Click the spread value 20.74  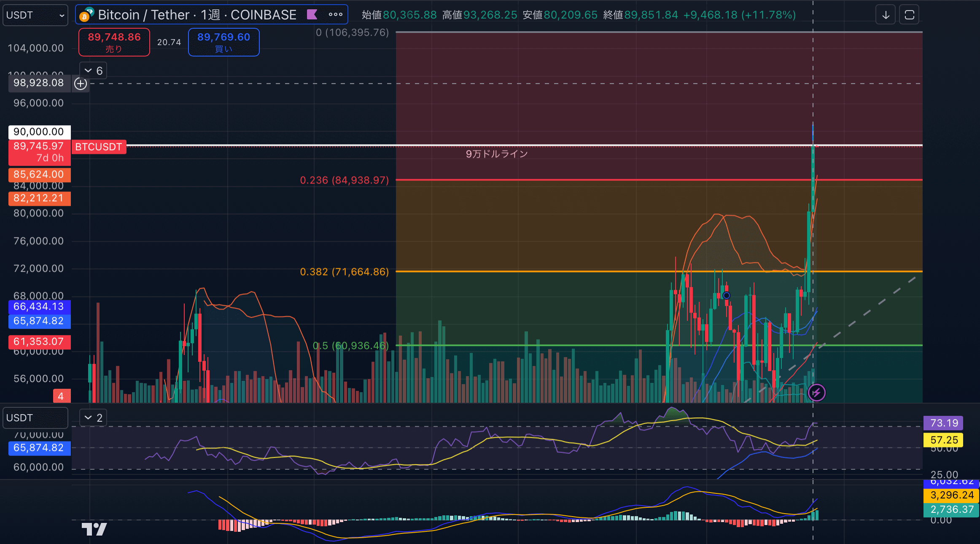[169, 42]
